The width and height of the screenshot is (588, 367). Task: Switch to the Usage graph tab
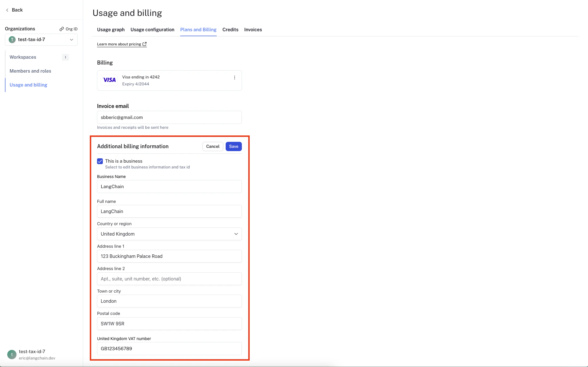111,30
